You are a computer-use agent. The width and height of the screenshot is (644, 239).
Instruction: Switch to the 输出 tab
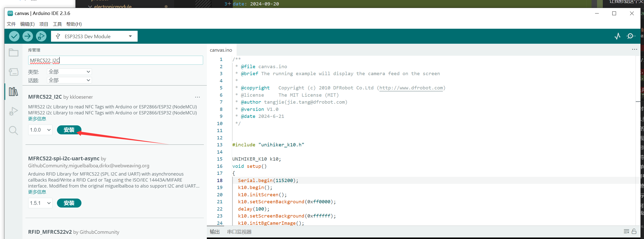215,232
